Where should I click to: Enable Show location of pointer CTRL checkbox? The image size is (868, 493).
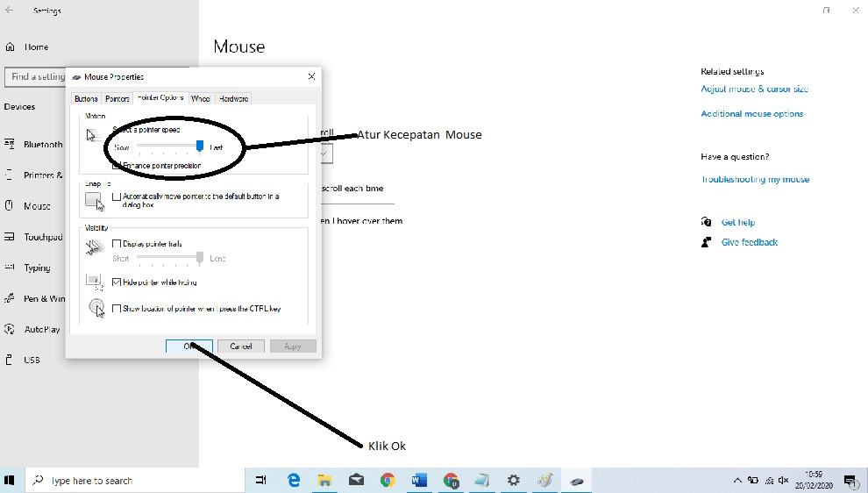tap(117, 308)
